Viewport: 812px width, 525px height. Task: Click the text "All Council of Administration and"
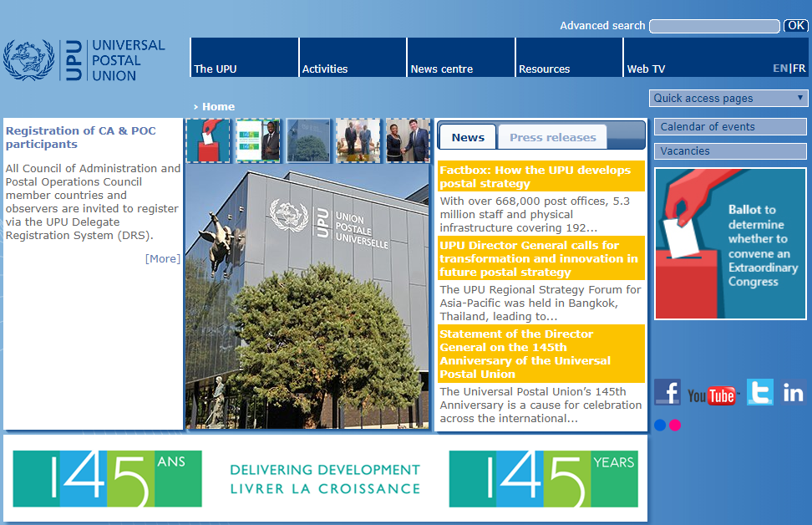(x=94, y=168)
